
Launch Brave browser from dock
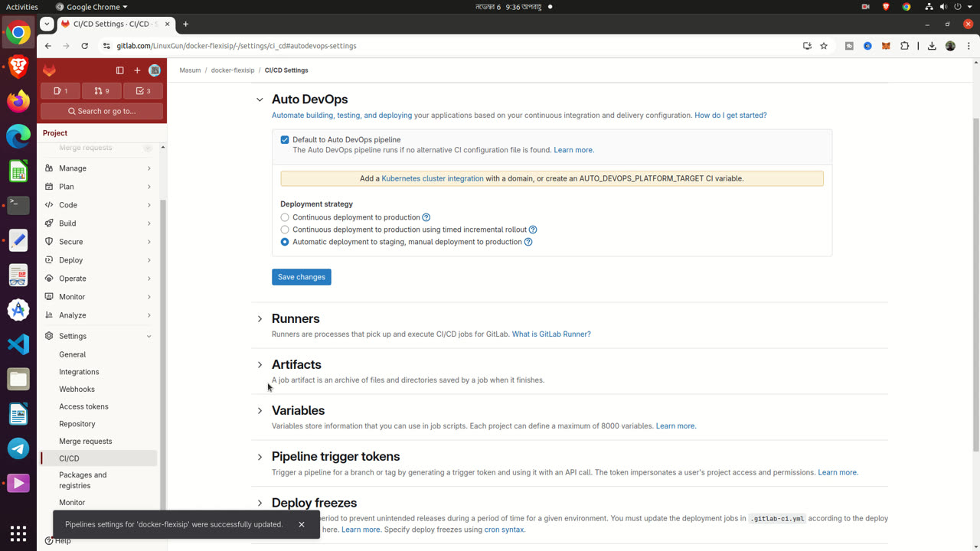tap(18, 67)
